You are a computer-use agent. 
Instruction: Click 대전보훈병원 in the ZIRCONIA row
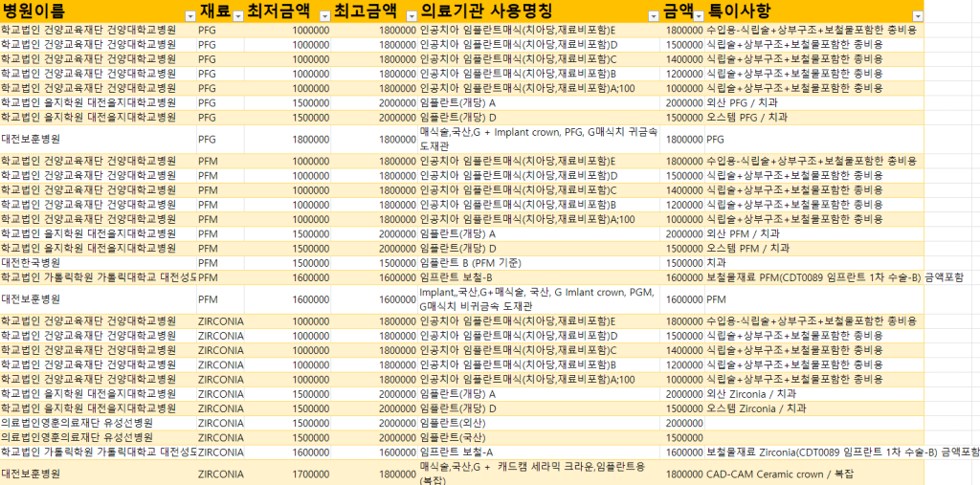click(x=99, y=474)
